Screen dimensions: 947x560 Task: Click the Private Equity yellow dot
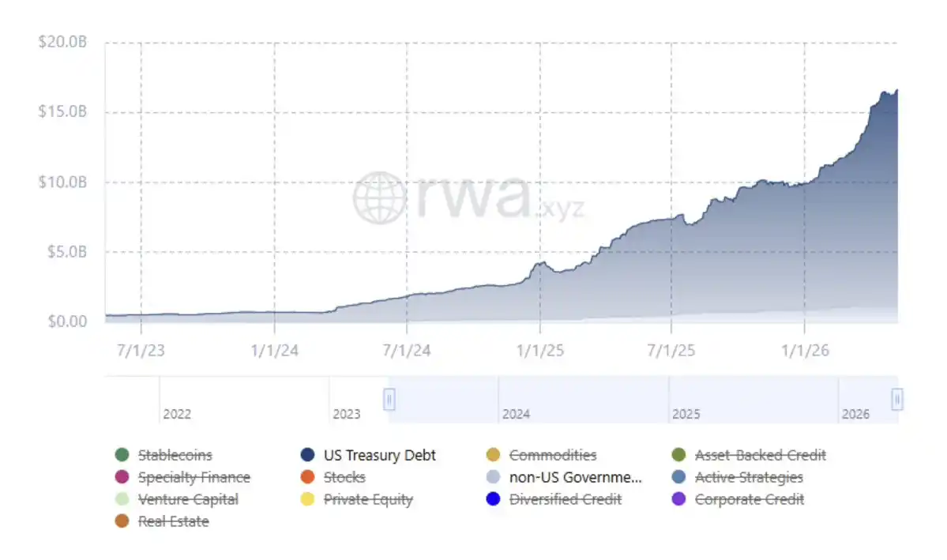[307, 499]
